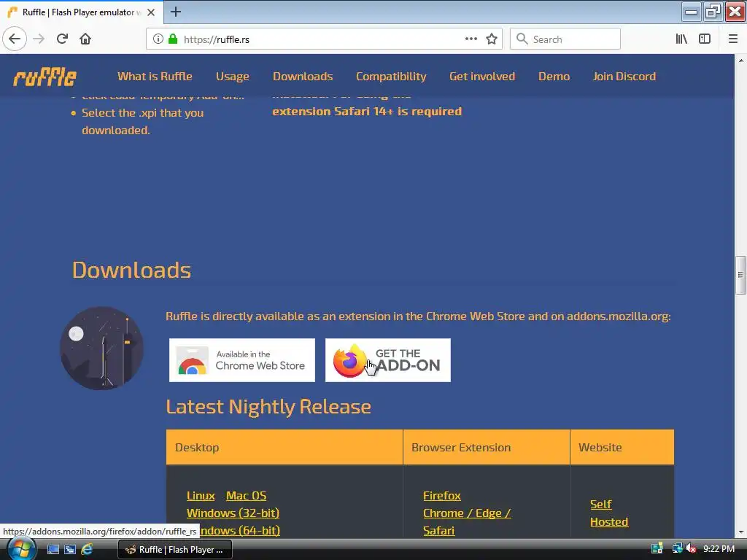Open the Compatibility nav item
Screen dimensions: 747x560
391,76
